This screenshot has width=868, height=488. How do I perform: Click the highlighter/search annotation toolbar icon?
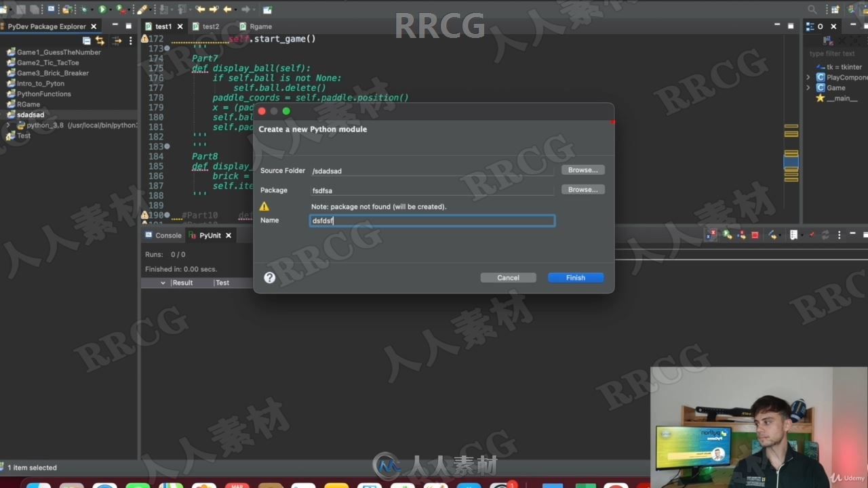pos(142,9)
